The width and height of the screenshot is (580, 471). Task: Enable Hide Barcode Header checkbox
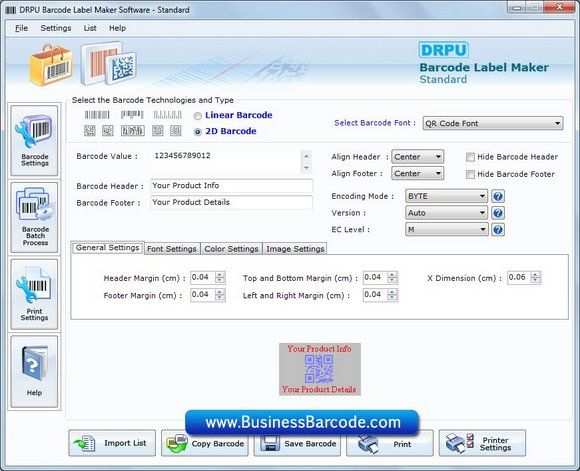tap(470, 157)
